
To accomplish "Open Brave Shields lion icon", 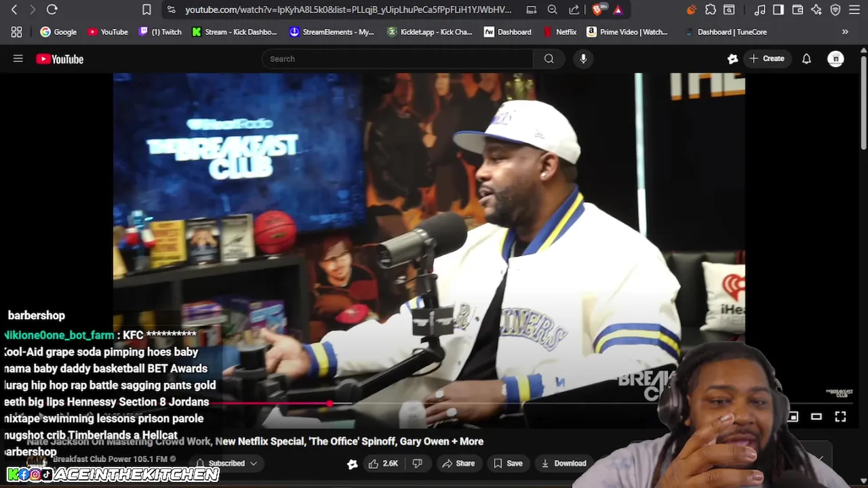I will [597, 9].
